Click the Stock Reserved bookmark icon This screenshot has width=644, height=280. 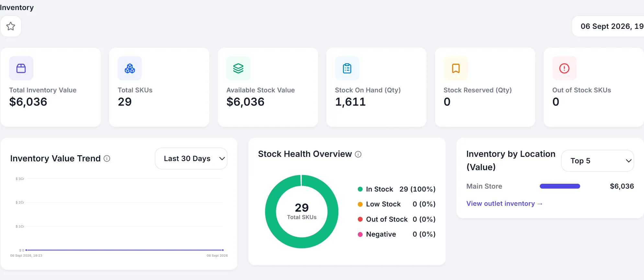[x=456, y=68]
